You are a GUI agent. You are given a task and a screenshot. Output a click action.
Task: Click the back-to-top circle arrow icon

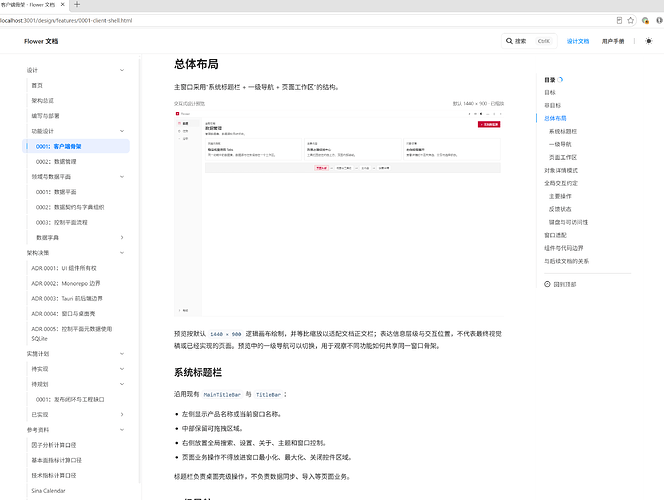tap(547, 284)
